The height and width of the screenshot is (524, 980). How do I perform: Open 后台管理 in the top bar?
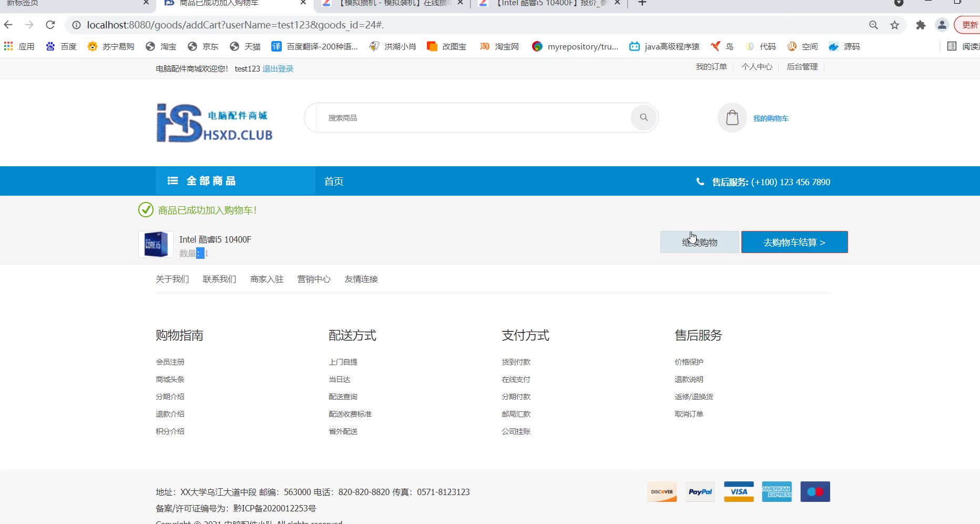(x=802, y=67)
